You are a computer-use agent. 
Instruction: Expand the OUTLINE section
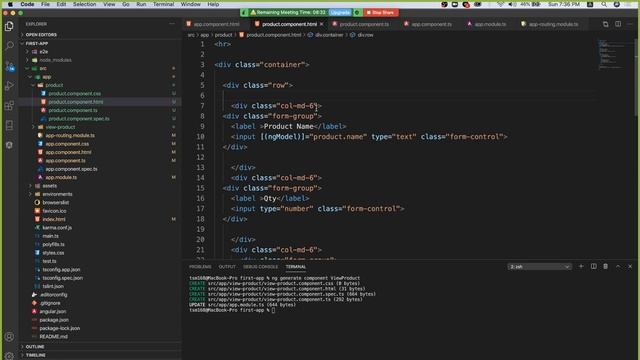[x=100, y=347]
